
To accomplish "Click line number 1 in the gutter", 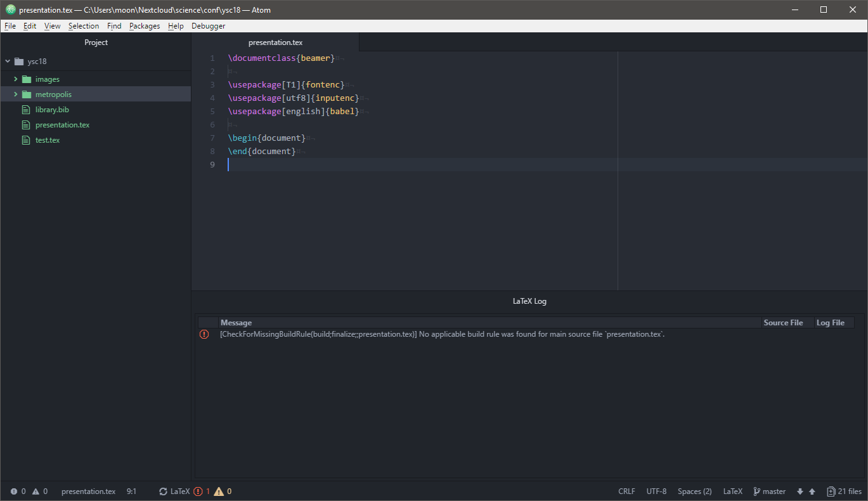I will pyautogui.click(x=212, y=58).
